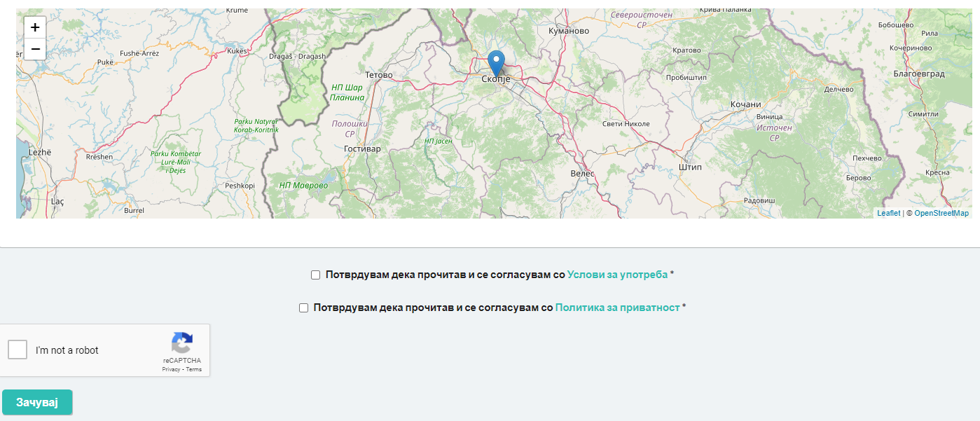This screenshot has height=421, width=980.
Task: Open the Leaflet attribution link
Action: click(888, 213)
